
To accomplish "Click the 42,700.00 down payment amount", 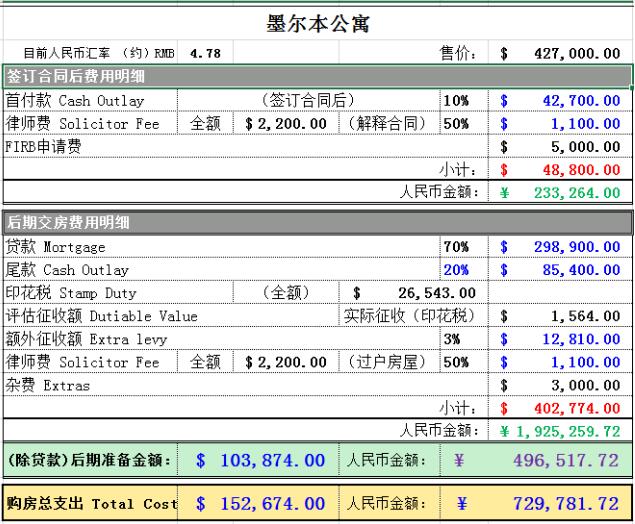I will pos(580,100).
